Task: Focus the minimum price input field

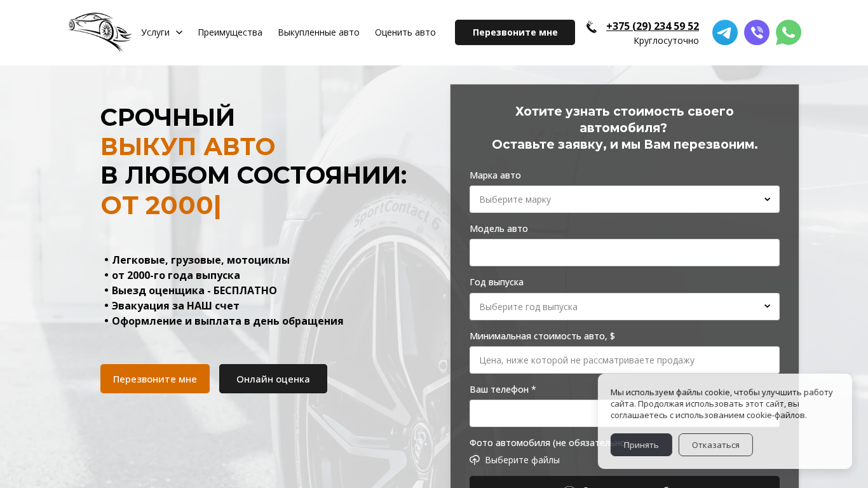Action: click(x=625, y=360)
